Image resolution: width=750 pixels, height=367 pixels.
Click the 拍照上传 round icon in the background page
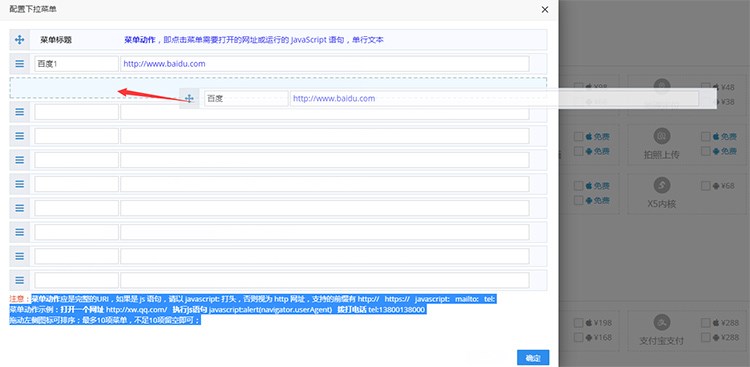(x=662, y=136)
